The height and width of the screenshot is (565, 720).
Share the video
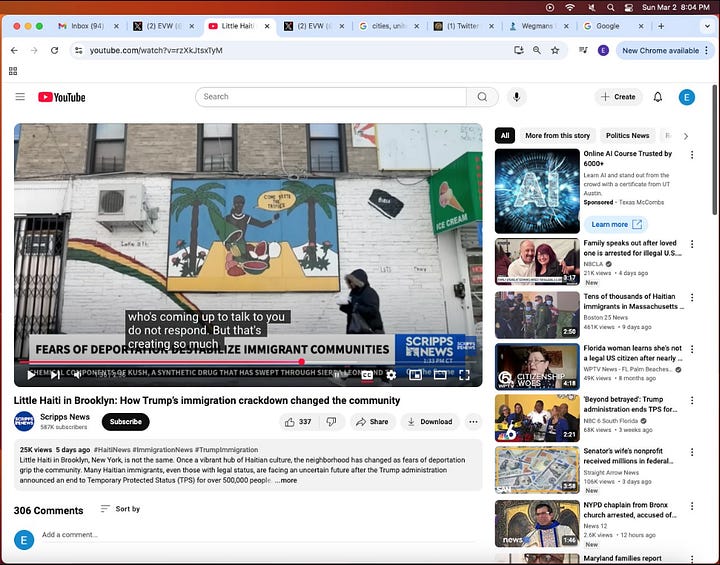[x=372, y=422]
